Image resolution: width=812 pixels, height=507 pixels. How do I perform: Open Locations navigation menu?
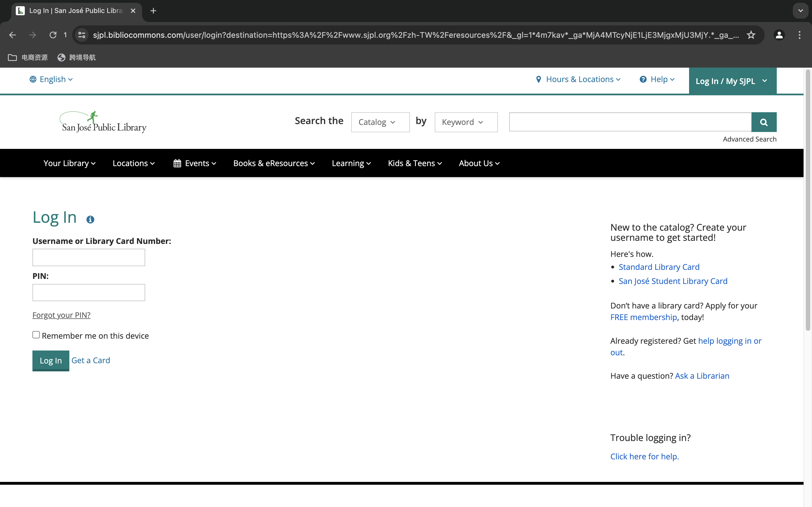coord(133,163)
